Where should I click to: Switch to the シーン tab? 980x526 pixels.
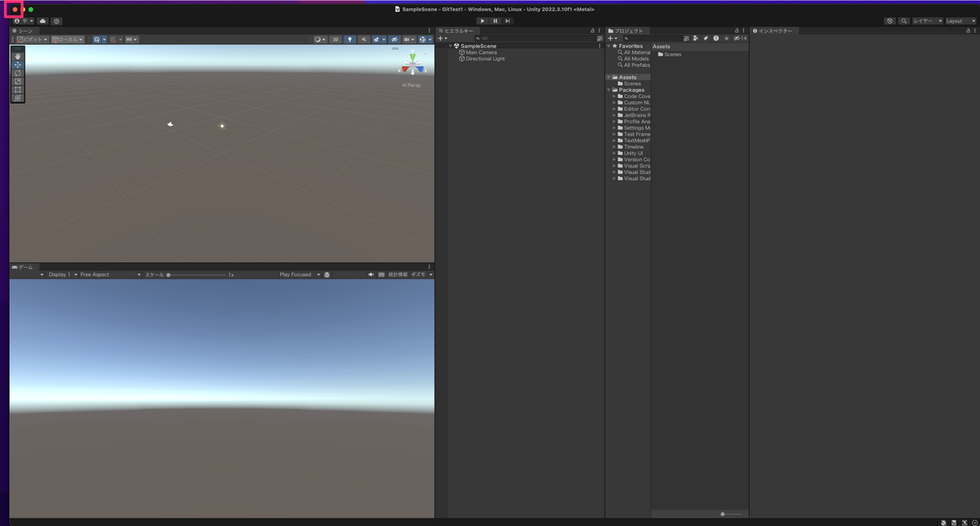tap(23, 30)
